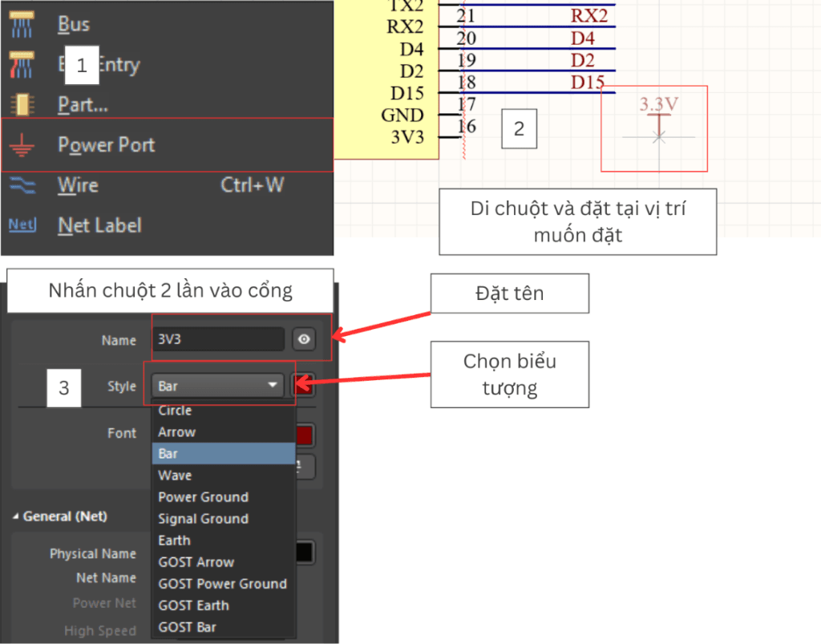Click the Bus Entry icon
Image resolution: width=821 pixels, height=644 pixels.
coord(21,64)
